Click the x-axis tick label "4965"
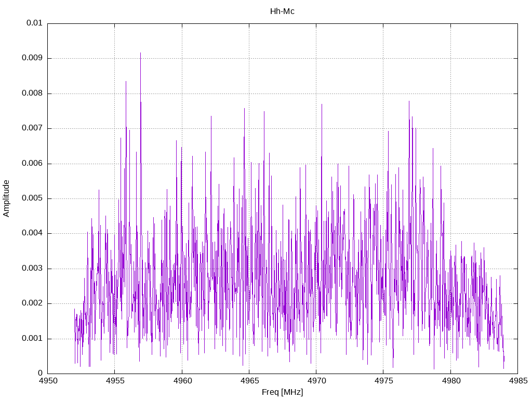532x399 pixels. coord(249,381)
